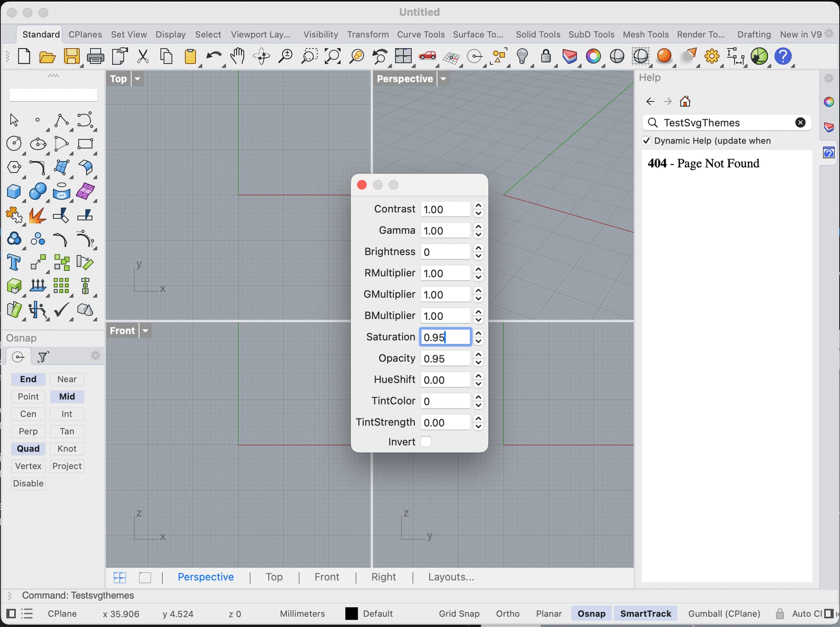Click the Help home icon
Image resolution: width=840 pixels, height=627 pixels.
[x=685, y=101]
